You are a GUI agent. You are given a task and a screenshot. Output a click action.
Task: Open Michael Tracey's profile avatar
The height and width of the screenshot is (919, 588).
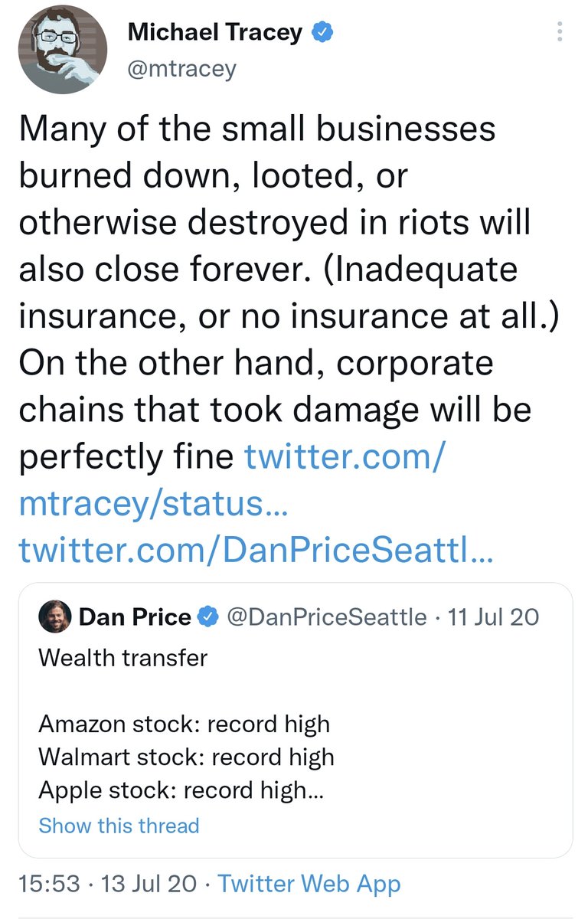point(63,49)
